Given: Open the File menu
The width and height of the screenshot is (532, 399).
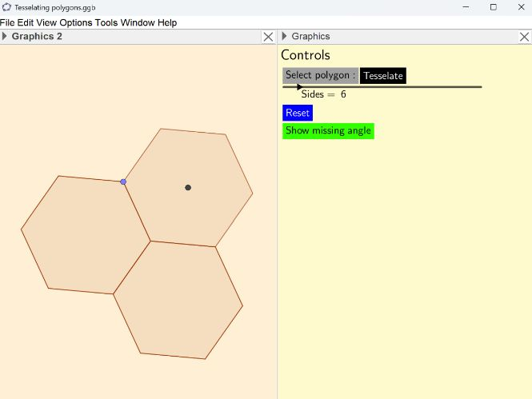Looking at the screenshot, I should [x=7, y=22].
